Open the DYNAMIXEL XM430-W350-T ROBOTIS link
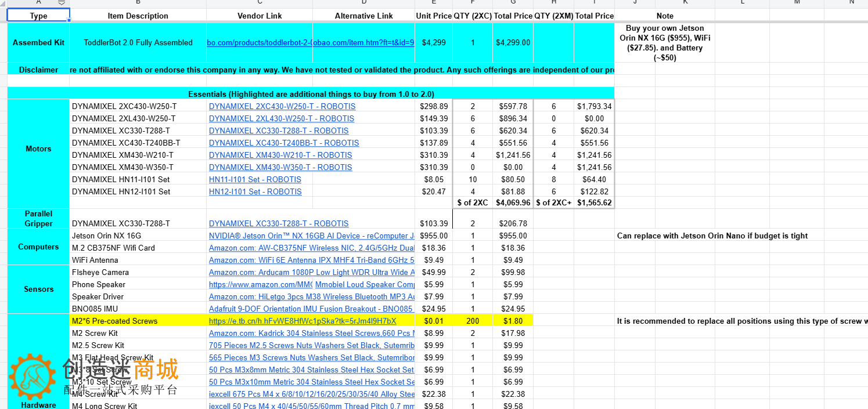 [x=280, y=167]
